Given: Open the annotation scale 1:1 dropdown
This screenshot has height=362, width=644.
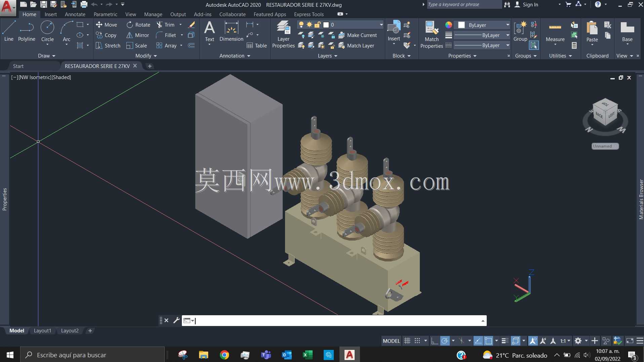Looking at the screenshot, I should pos(565,341).
